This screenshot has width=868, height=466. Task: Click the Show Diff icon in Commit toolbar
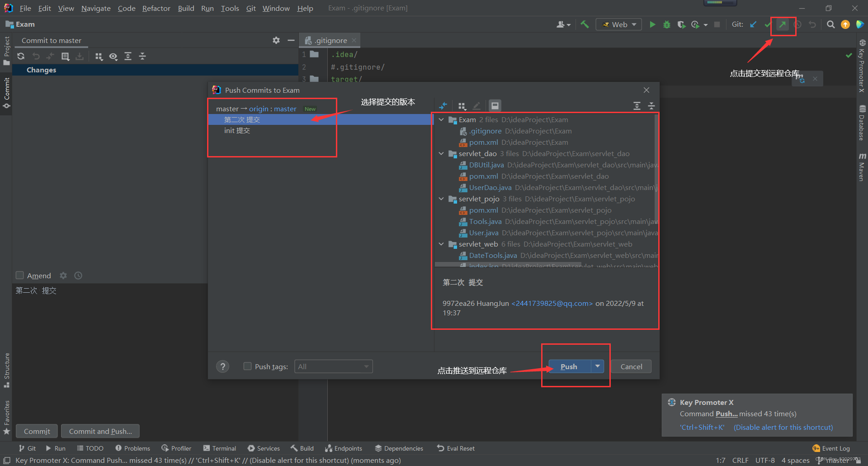pyautogui.click(x=66, y=56)
